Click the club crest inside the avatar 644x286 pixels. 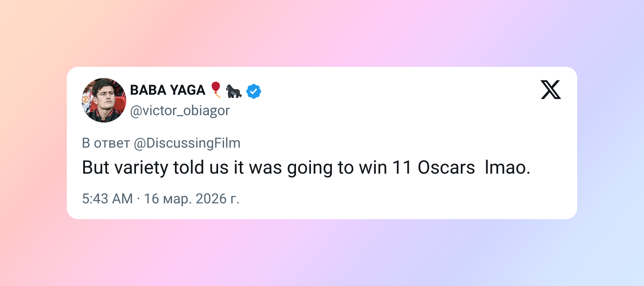[x=87, y=99]
